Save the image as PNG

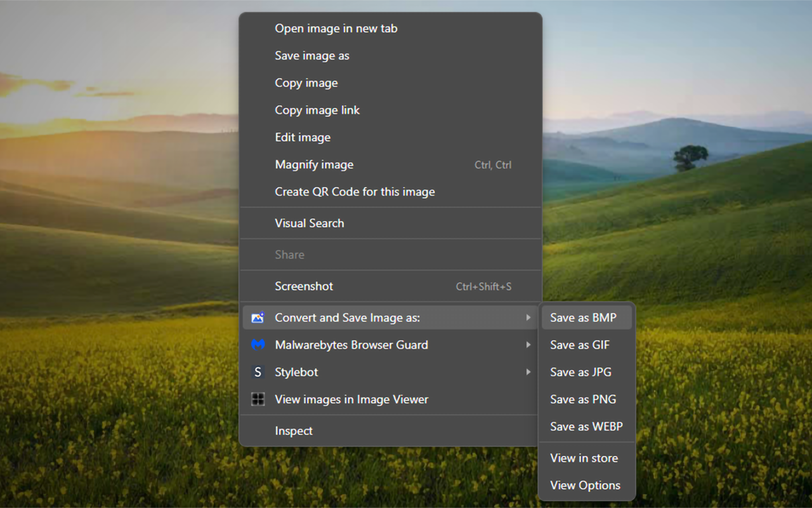point(583,399)
